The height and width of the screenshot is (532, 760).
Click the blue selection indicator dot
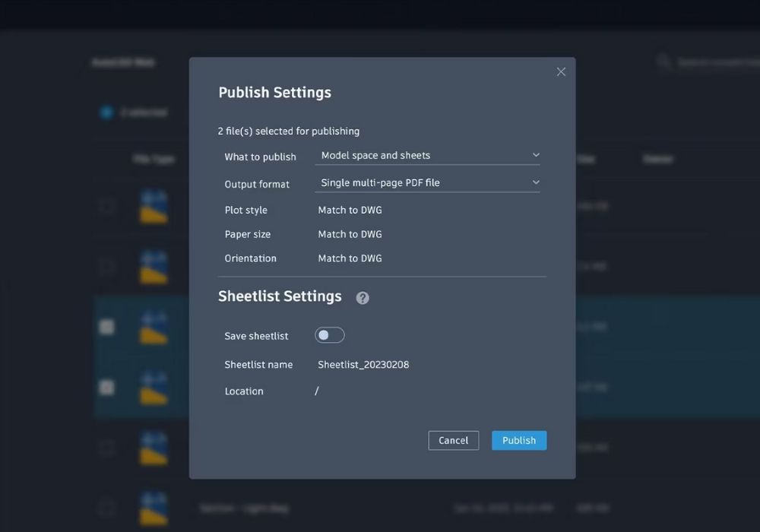pos(105,111)
